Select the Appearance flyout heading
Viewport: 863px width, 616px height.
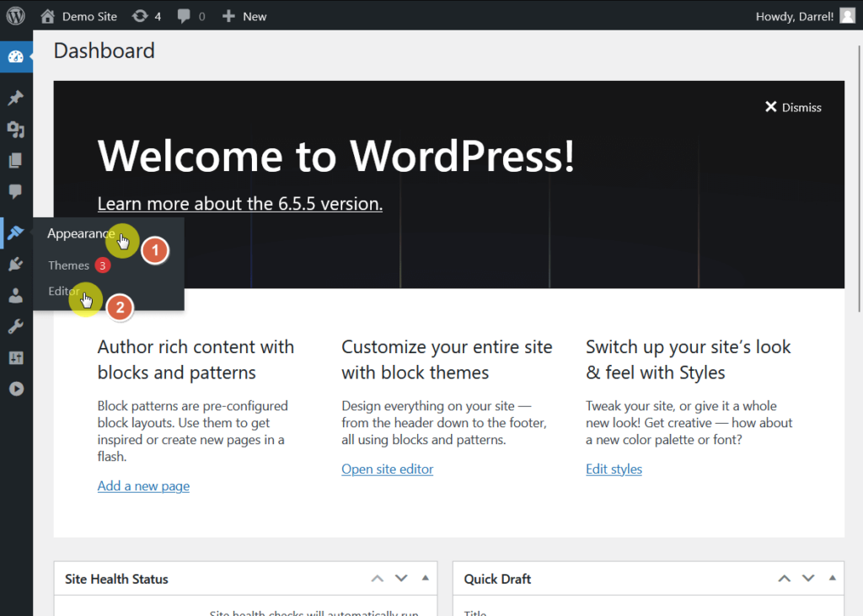click(x=81, y=233)
